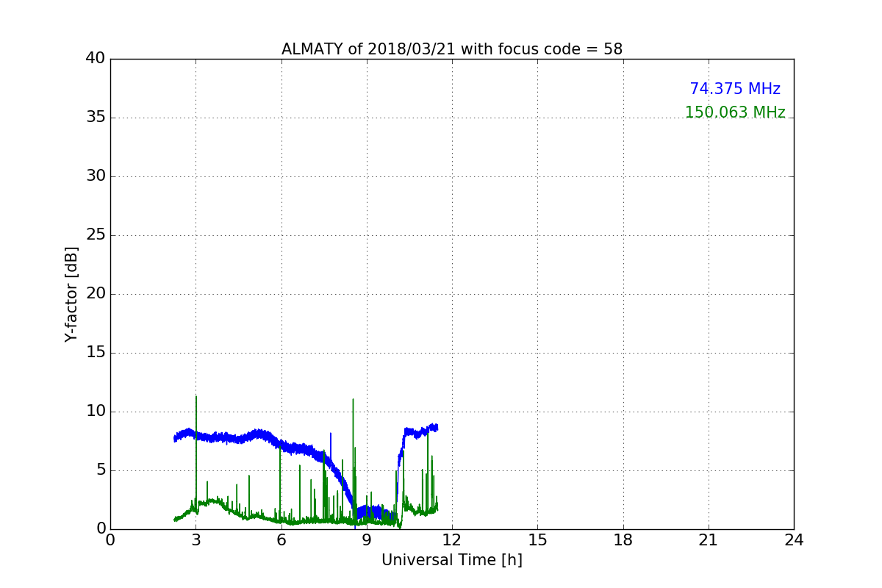The width and height of the screenshot is (882, 588).
Task: Select the 150.063 MHz legend label
Action: tap(735, 112)
